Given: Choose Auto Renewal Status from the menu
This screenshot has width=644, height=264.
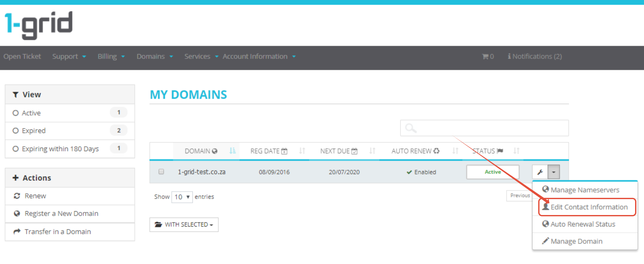Looking at the screenshot, I should point(585,224).
